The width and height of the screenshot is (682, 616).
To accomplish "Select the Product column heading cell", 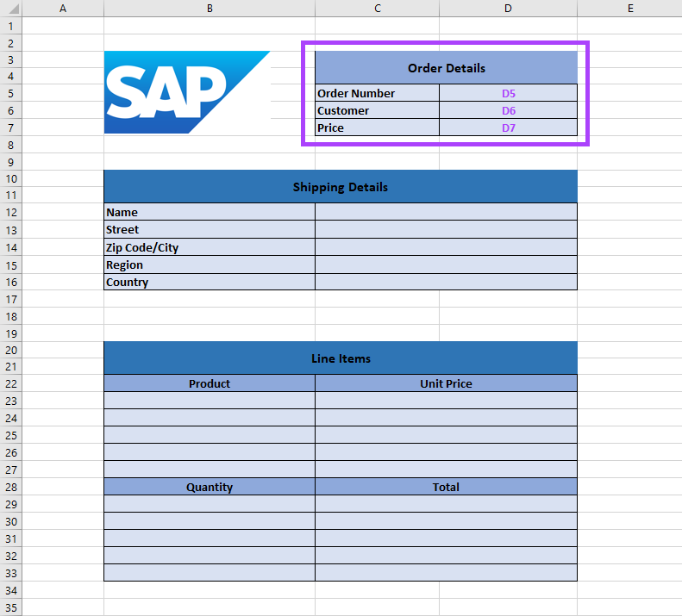I will click(210, 383).
